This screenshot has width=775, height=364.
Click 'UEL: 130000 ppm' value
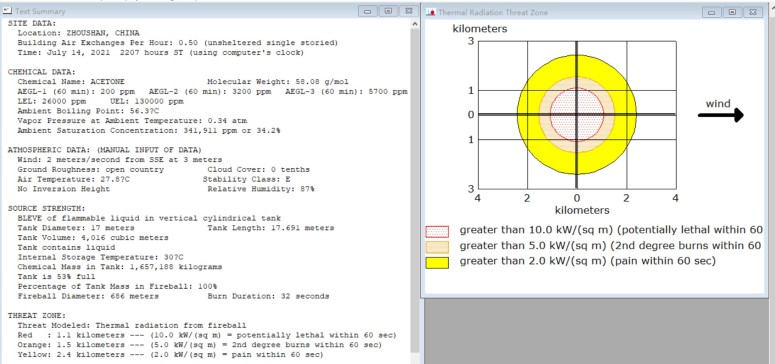(146, 101)
